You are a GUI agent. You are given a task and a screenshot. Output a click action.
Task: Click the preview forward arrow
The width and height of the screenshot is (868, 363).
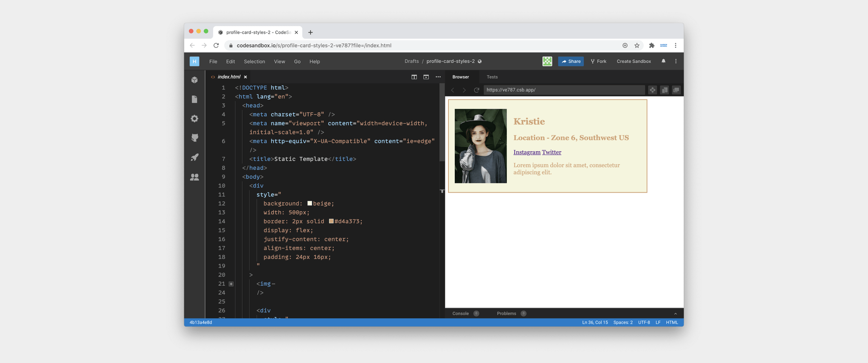[464, 90]
